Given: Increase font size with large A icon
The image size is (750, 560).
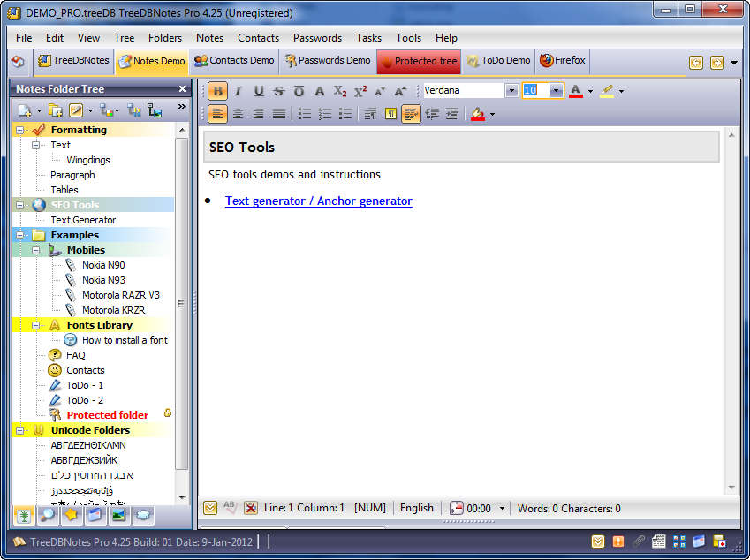Looking at the screenshot, I should coord(400,91).
